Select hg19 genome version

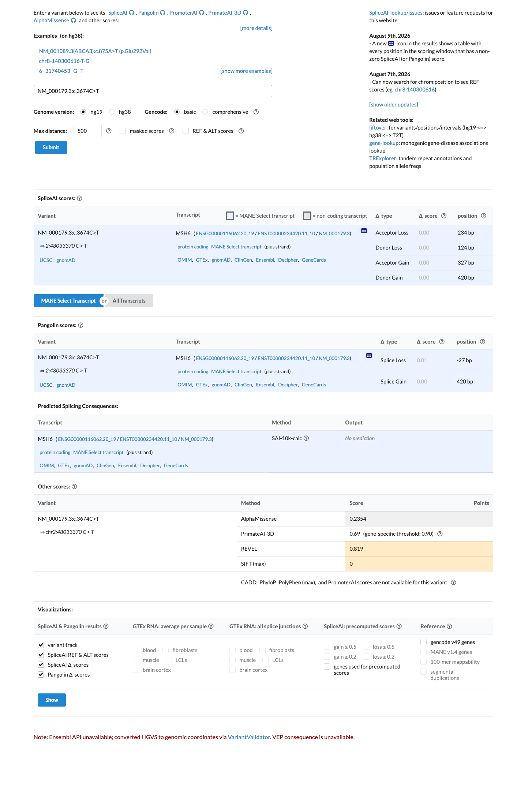click(x=83, y=112)
